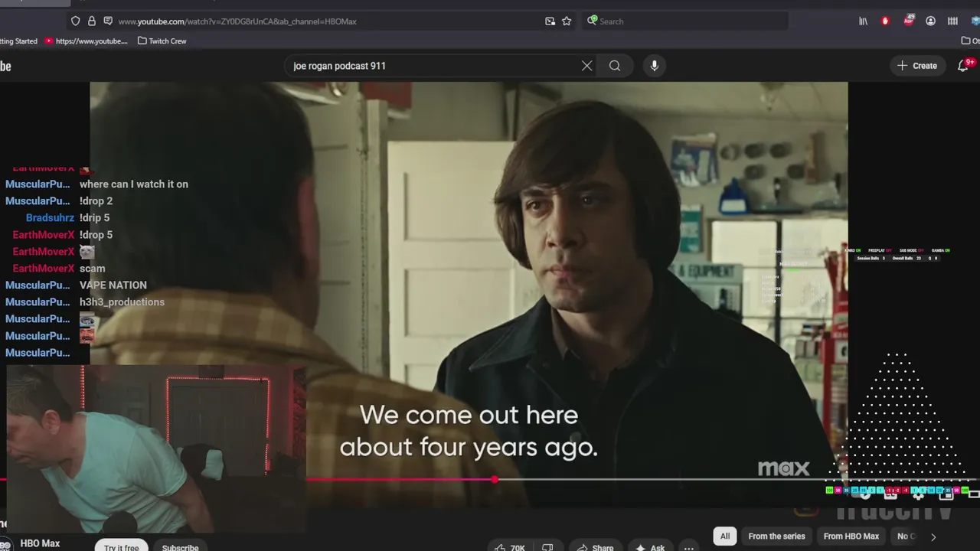Image resolution: width=980 pixels, height=551 pixels.
Task: Click the red hand extension icon
Action: (886, 21)
